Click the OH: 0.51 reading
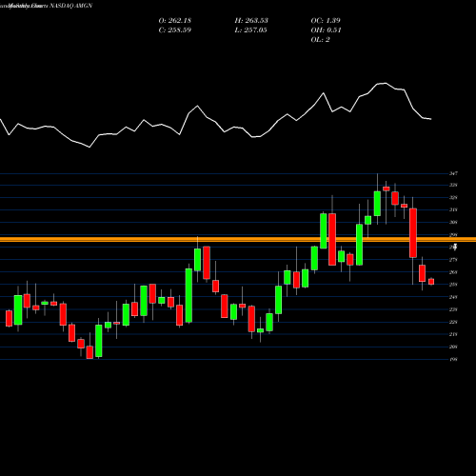Screen dimensions: 476x476 tap(326, 30)
